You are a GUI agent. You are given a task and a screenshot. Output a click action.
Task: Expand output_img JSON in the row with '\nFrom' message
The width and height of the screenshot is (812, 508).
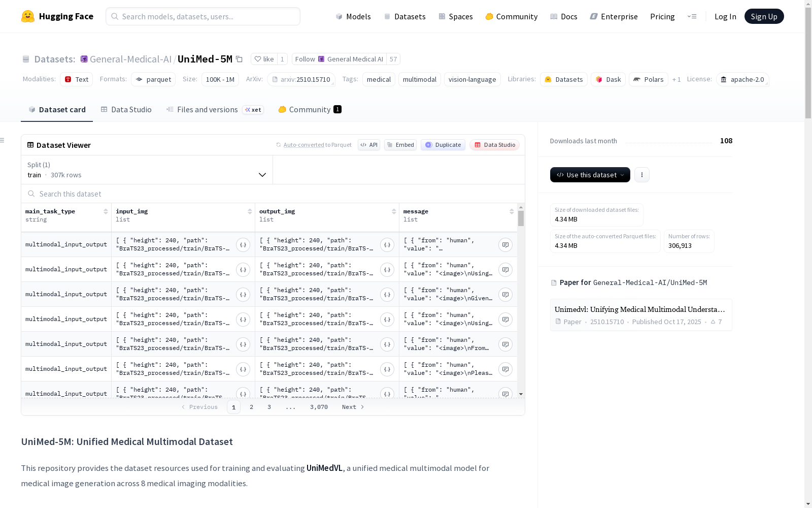coord(387,344)
